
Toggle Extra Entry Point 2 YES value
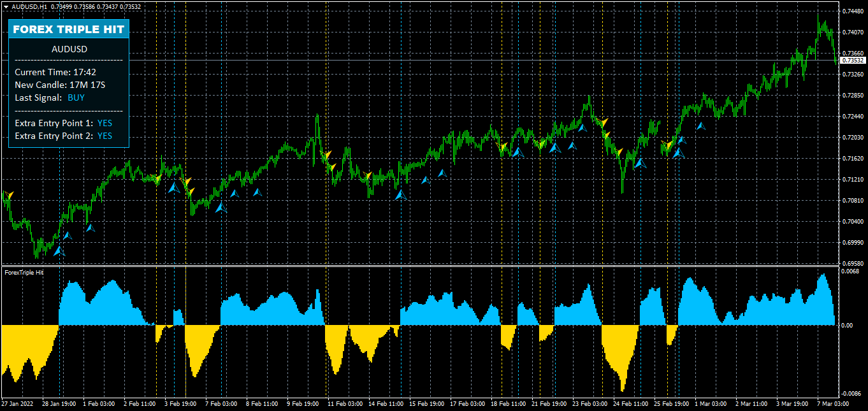(x=105, y=136)
